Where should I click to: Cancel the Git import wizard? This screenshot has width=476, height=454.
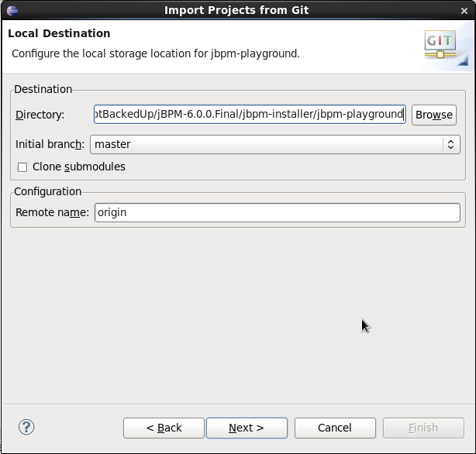click(x=335, y=428)
